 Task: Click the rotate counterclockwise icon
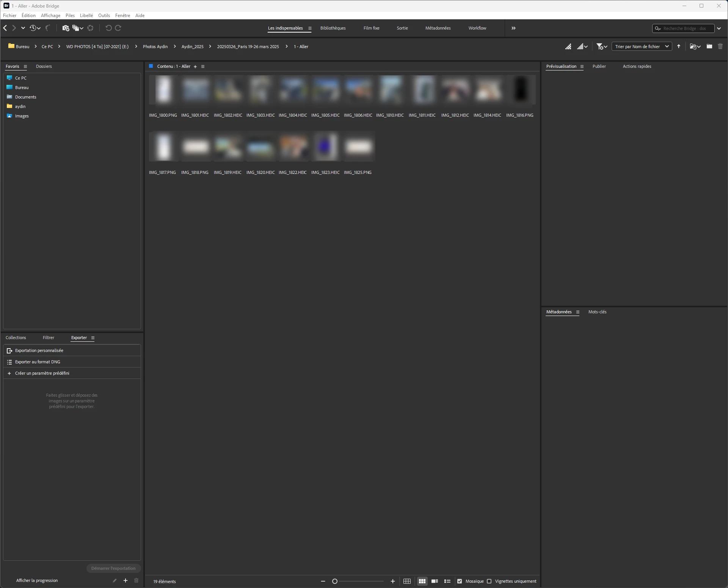click(x=108, y=28)
